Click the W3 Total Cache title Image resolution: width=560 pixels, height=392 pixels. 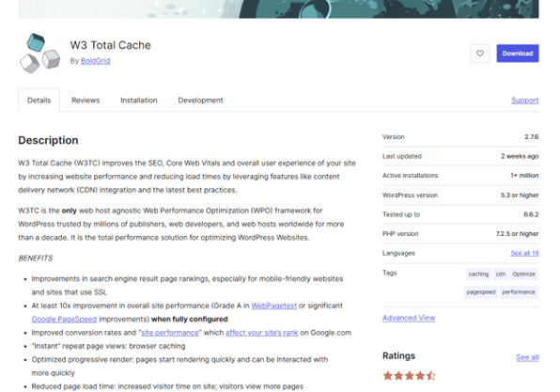point(110,45)
